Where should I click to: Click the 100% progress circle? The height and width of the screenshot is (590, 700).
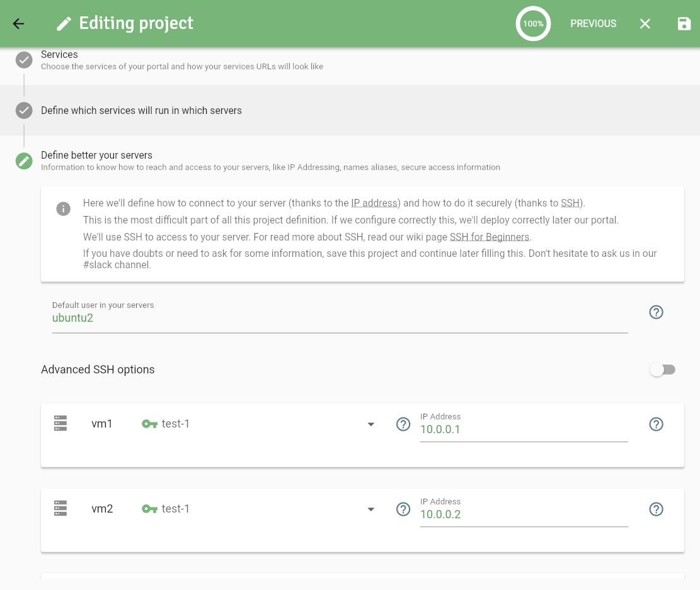533,24
